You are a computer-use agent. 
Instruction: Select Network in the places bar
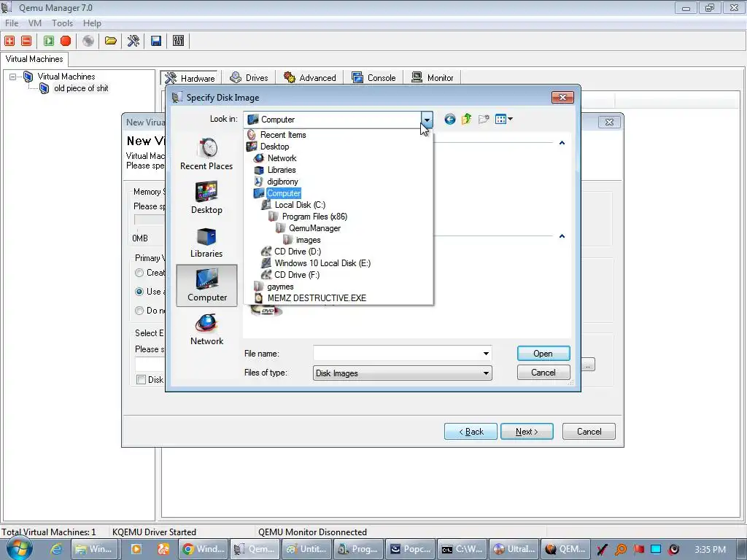(x=206, y=330)
